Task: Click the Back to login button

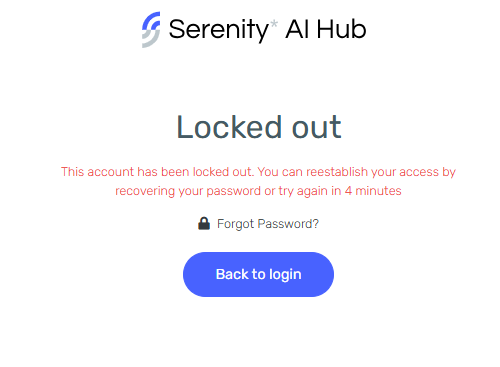Action: pos(258,274)
